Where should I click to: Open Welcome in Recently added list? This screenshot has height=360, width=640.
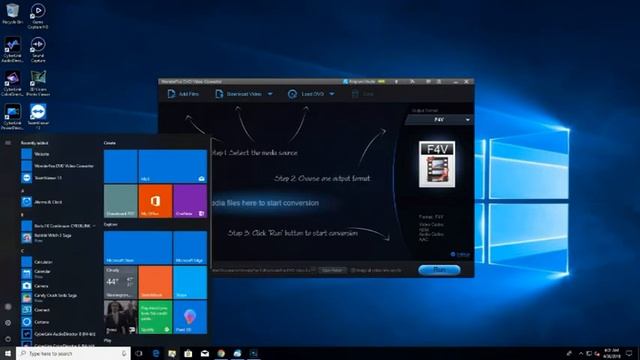(x=59, y=154)
